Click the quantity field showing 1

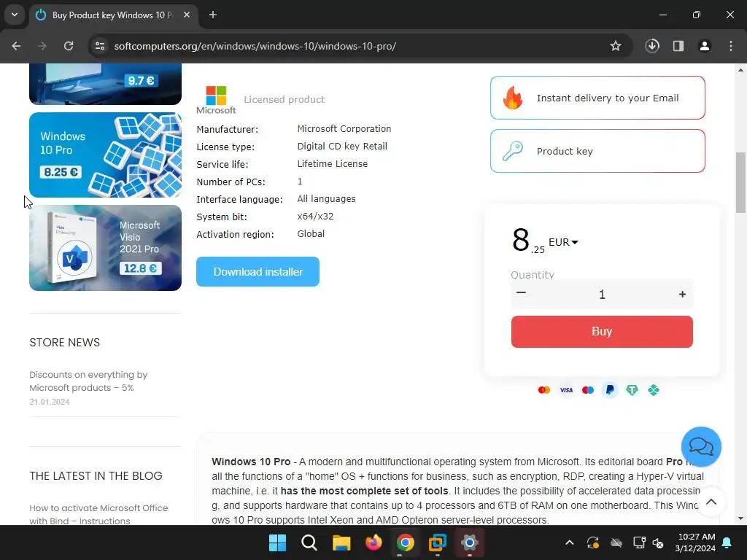(x=602, y=295)
